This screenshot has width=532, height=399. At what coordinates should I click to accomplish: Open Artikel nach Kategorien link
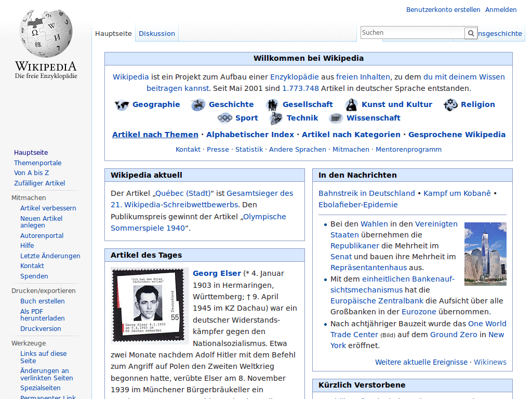(x=351, y=135)
